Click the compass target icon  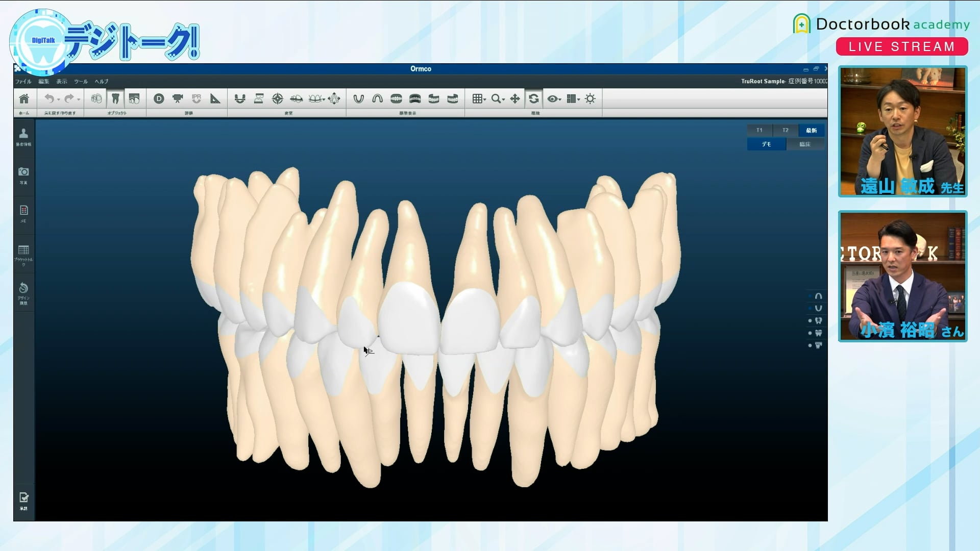(278, 98)
